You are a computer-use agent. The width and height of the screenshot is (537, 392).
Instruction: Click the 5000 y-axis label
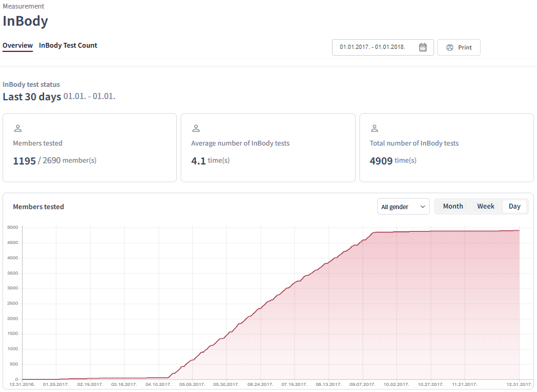(x=13, y=227)
